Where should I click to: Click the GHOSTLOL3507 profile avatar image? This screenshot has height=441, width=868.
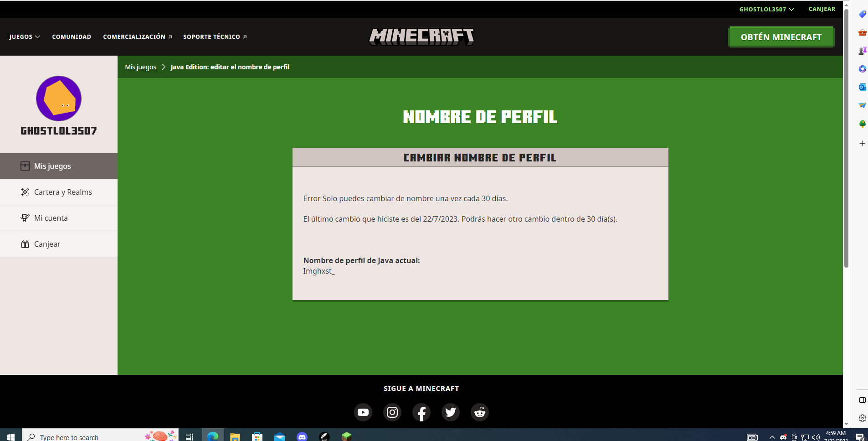59,99
